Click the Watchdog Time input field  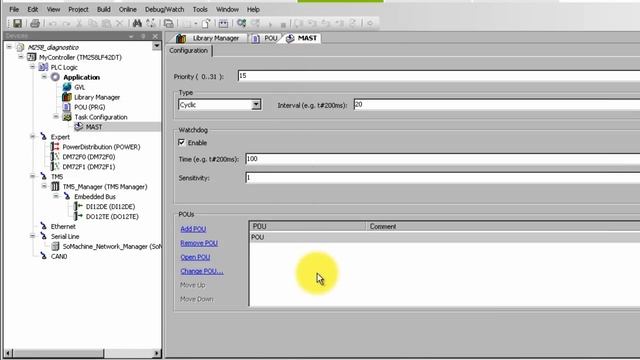tap(442, 159)
